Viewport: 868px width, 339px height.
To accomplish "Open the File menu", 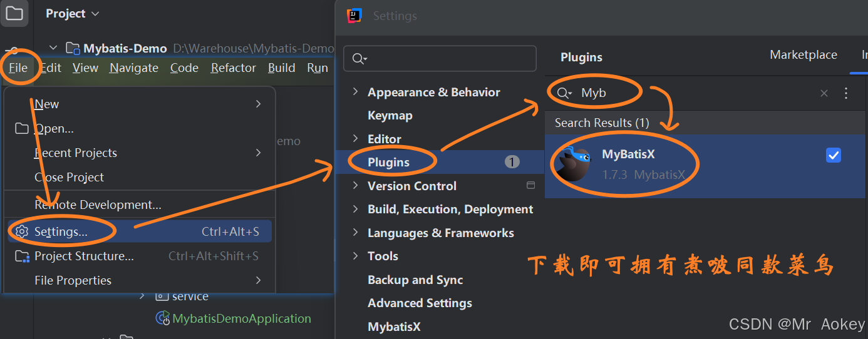I will click(x=18, y=68).
